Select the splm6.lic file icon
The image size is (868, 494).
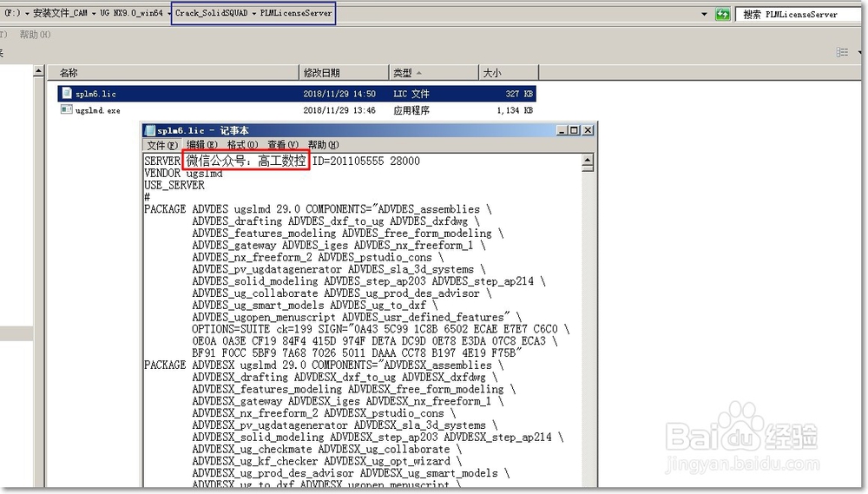point(67,93)
